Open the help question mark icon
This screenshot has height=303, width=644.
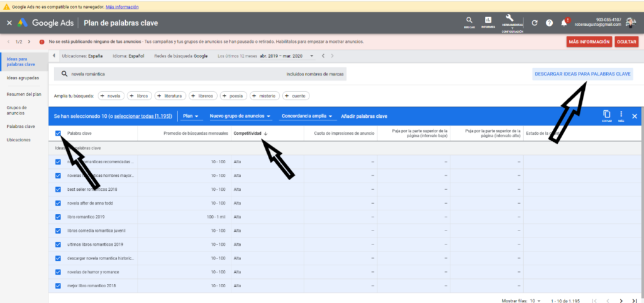549,23
